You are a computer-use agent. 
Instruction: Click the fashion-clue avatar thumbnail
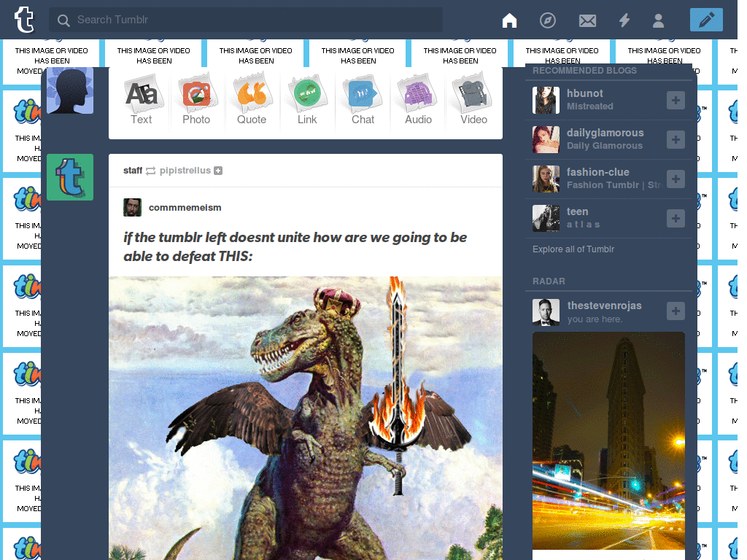click(x=546, y=179)
